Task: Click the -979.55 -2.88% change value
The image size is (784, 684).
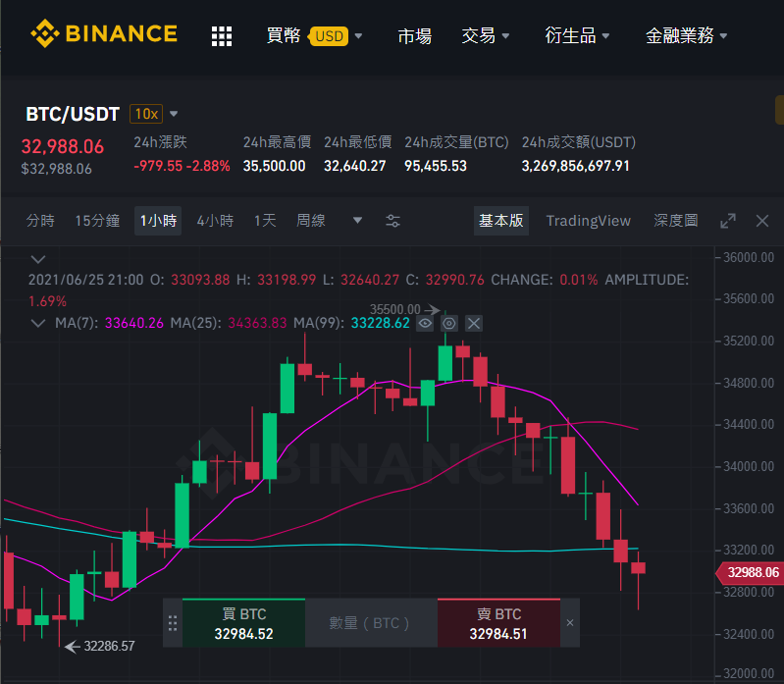Action: point(182,166)
